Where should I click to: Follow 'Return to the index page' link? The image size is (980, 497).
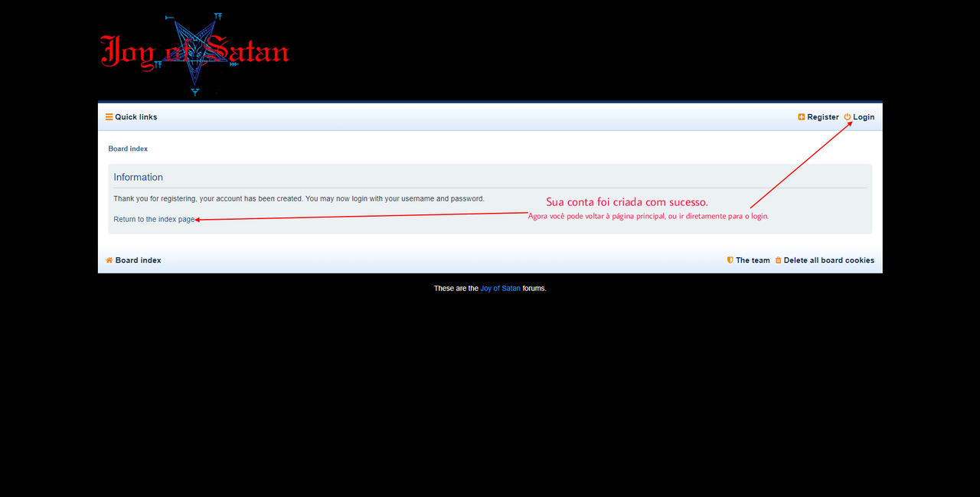tap(154, 219)
